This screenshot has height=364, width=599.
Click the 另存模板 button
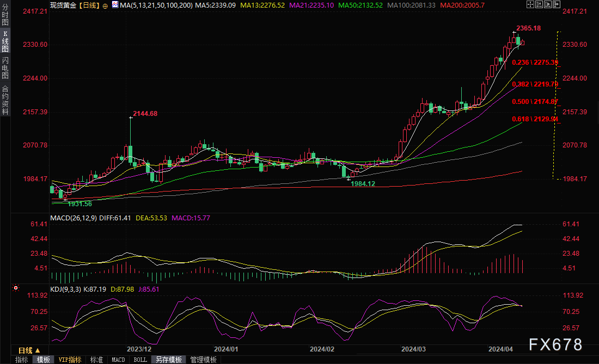pyautogui.click(x=168, y=360)
